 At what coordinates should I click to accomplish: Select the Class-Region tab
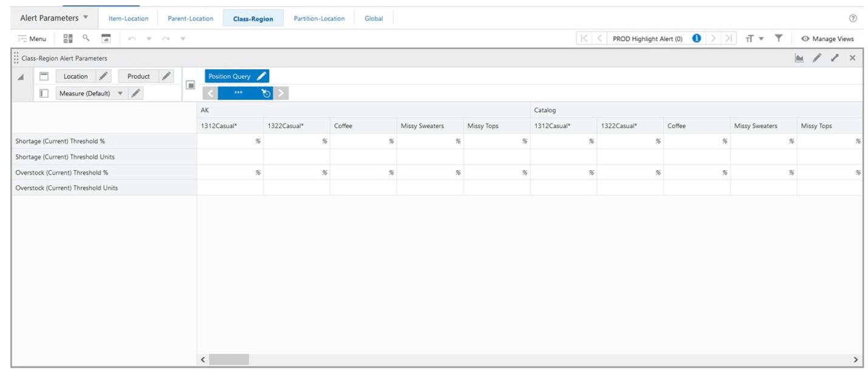click(x=253, y=19)
